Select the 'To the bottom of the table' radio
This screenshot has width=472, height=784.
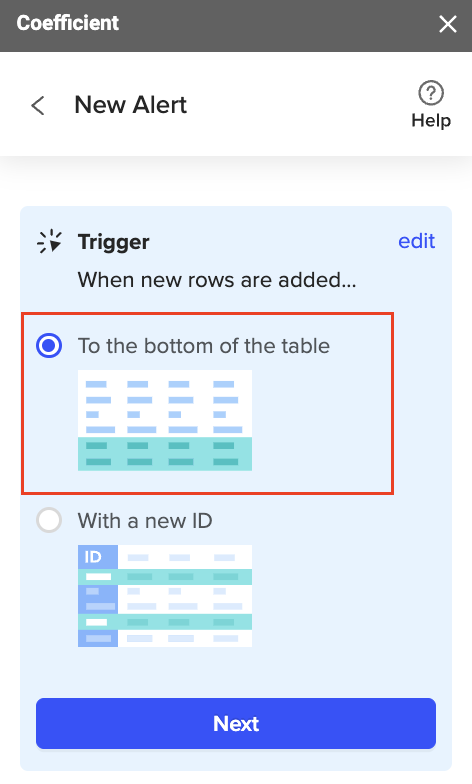[x=49, y=346]
